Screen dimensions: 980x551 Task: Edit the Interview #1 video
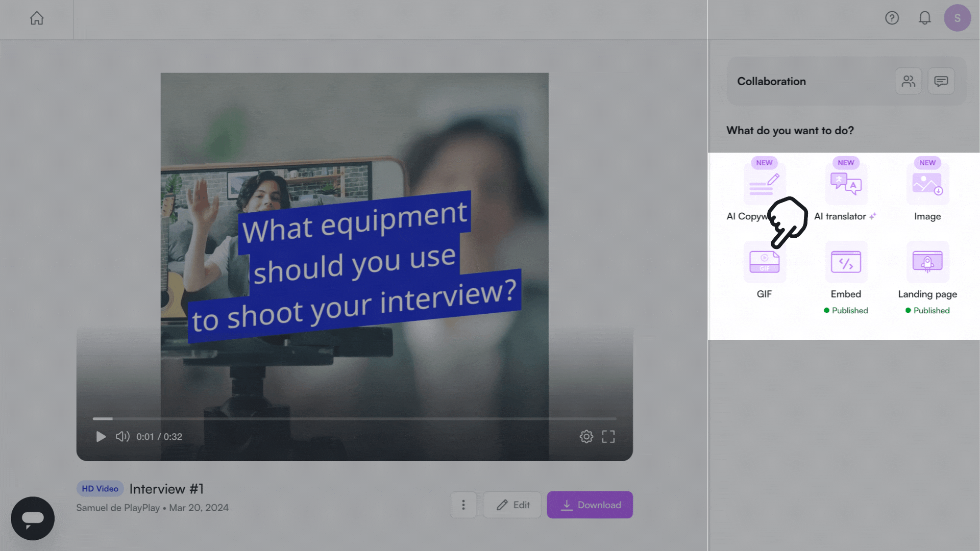(x=512, y=505)
